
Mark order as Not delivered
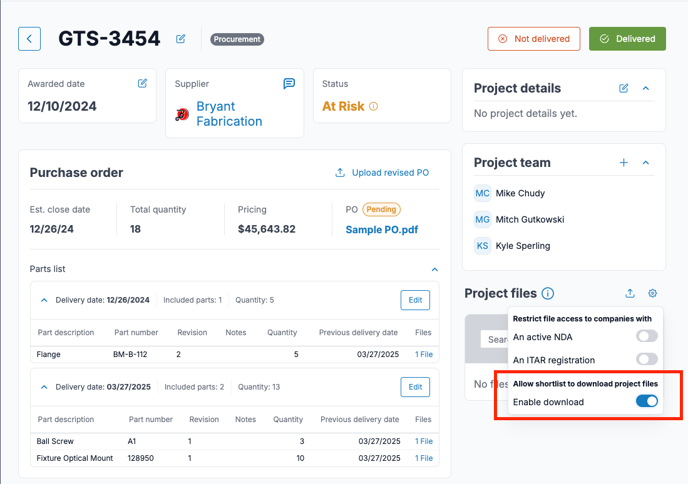point(533,39)
